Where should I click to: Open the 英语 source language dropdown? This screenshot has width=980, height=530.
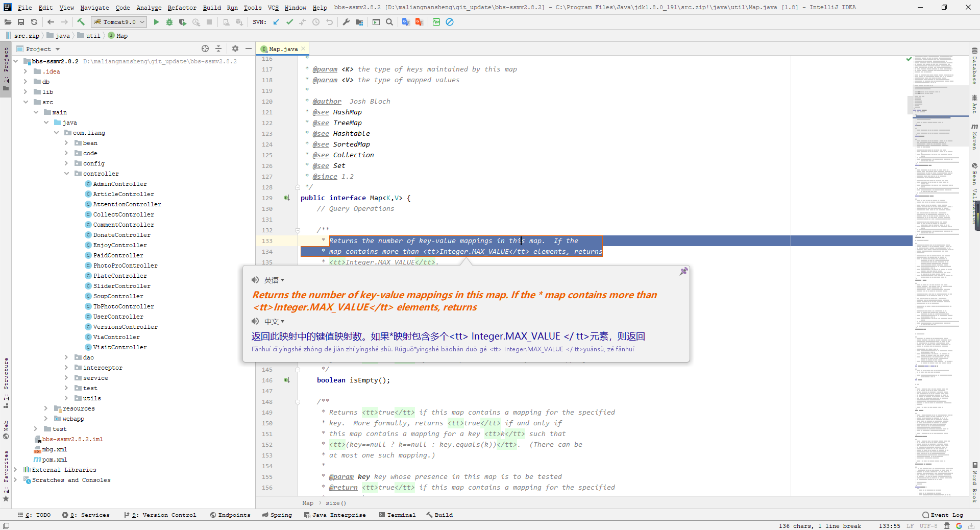(274, 280)
